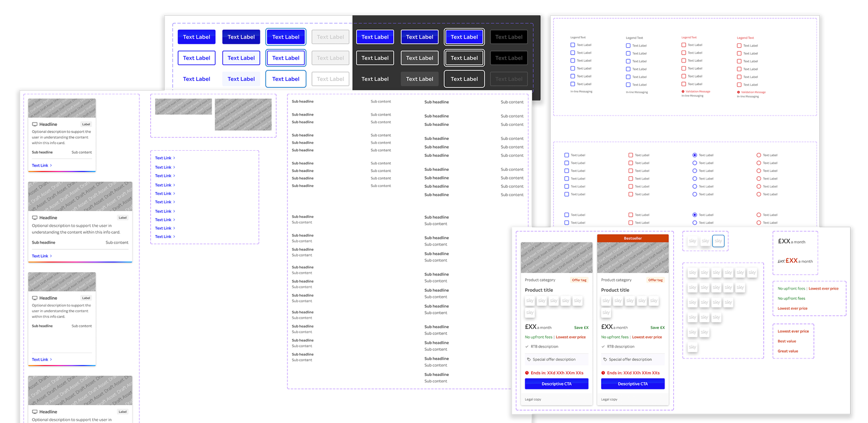Click the orange Bestseller banner tab
Viewport: 868px width, 423px height.
633,238
